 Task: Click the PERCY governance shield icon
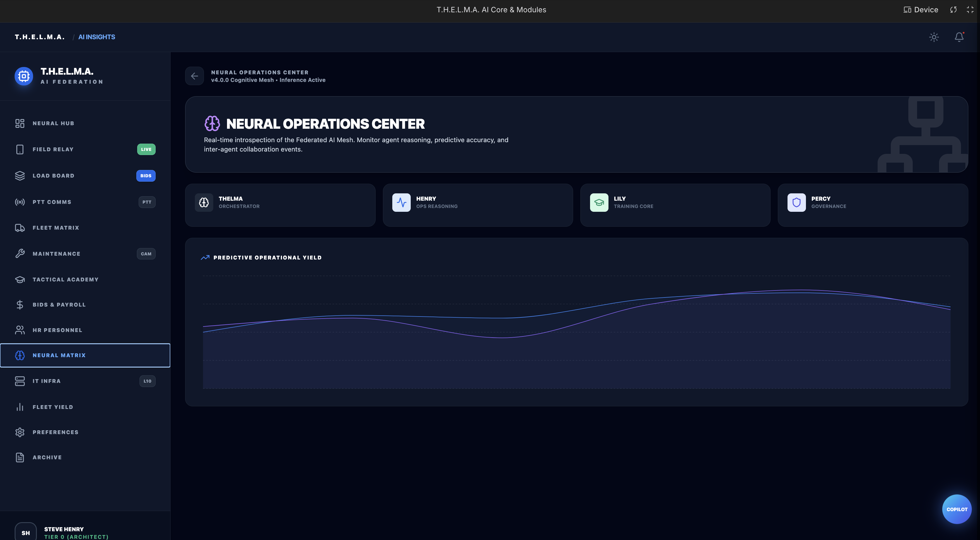(x=796, y=202)
